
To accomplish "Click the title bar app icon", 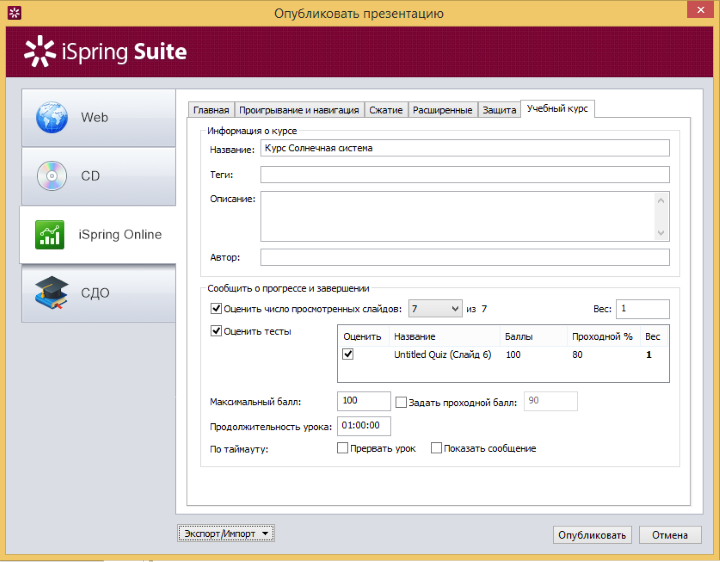I will [14, 13].
